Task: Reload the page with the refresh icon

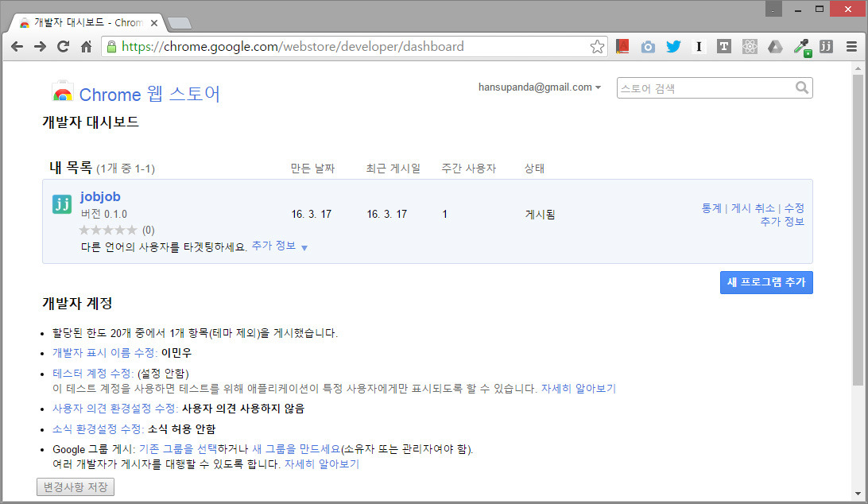Action: (63, 47)
